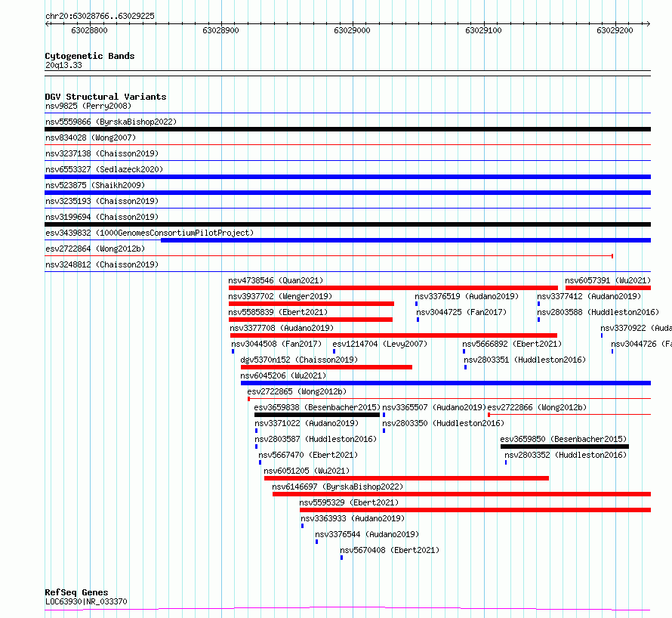672x618 pixels.
Task: Click the red bar of nsv4738546
Action: pos(393,288)
